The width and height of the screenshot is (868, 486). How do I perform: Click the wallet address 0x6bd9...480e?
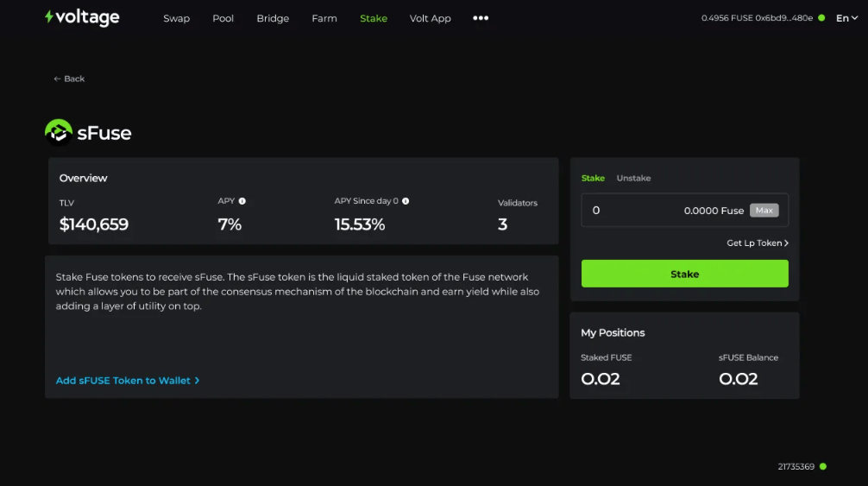[x=783, y=18]
